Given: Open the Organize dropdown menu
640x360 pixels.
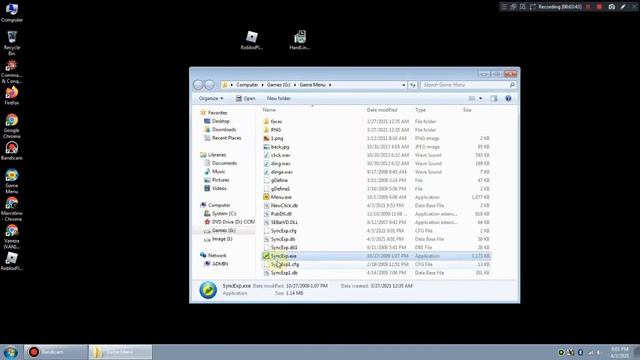Looking at the screenshot, I should point(211,98).
